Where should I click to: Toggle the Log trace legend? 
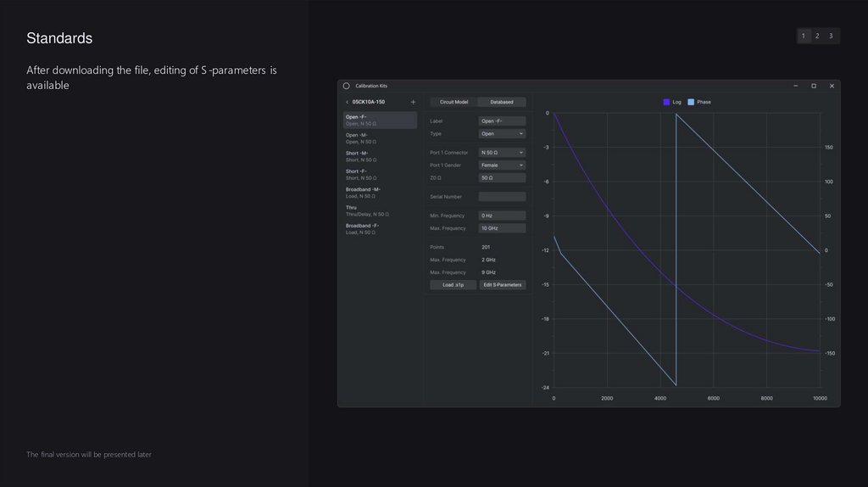click(672, 102)
